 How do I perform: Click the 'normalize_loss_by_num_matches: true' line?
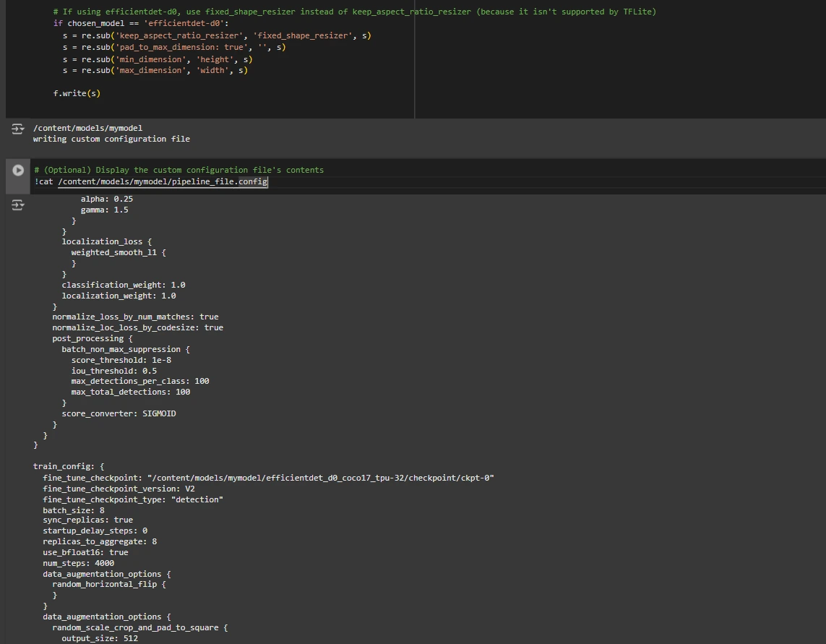(135, 317)
